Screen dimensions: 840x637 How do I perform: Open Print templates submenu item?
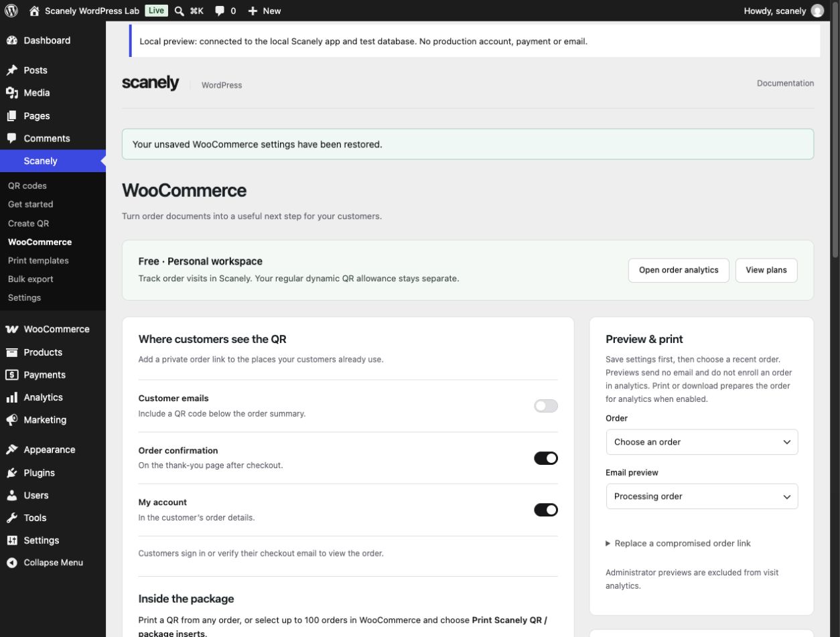pos(38,261)
